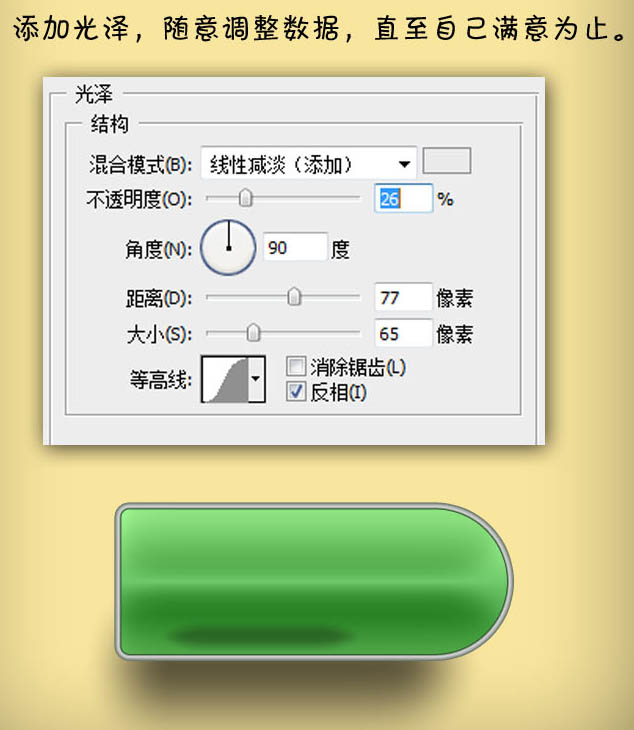Click the 角度 angle dial
Viewport: 634px width, 730px height.
pos(228,247)
